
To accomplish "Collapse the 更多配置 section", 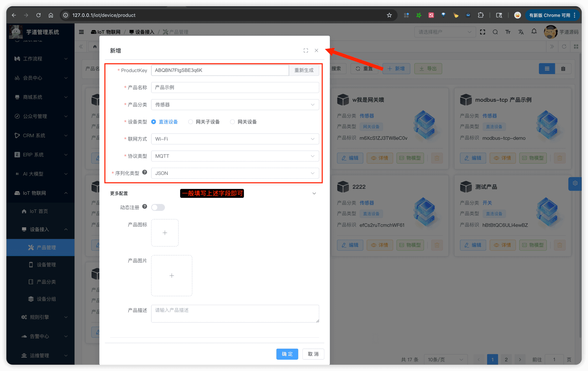I will click(x=314, y=193).
